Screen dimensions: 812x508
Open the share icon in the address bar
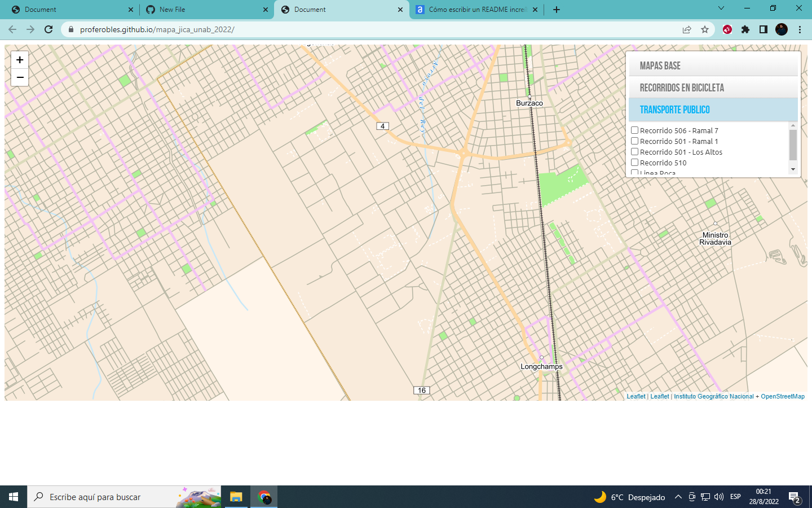click(x=686, y=29)
